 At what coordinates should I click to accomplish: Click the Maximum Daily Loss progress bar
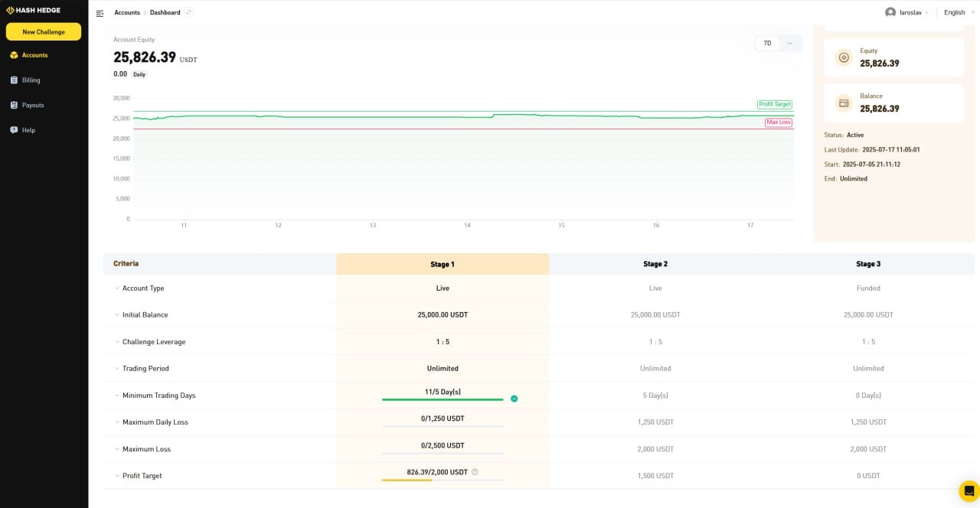[443, 426]
